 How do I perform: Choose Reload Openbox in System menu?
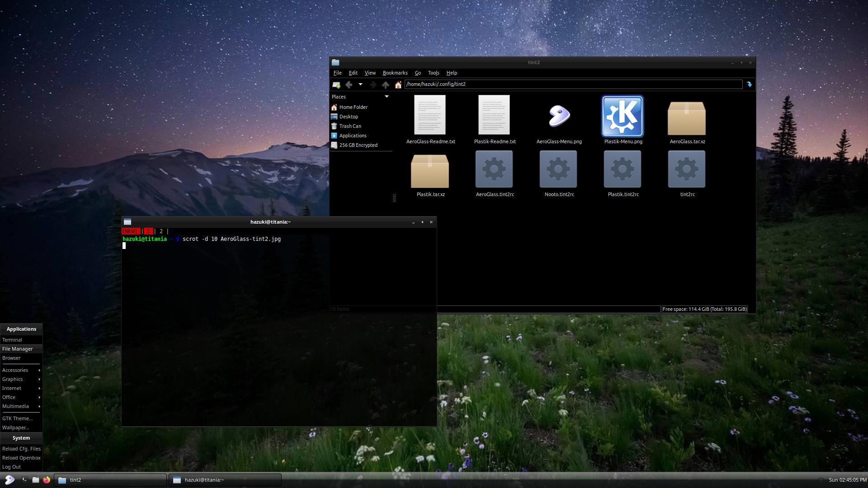[21, 458]
